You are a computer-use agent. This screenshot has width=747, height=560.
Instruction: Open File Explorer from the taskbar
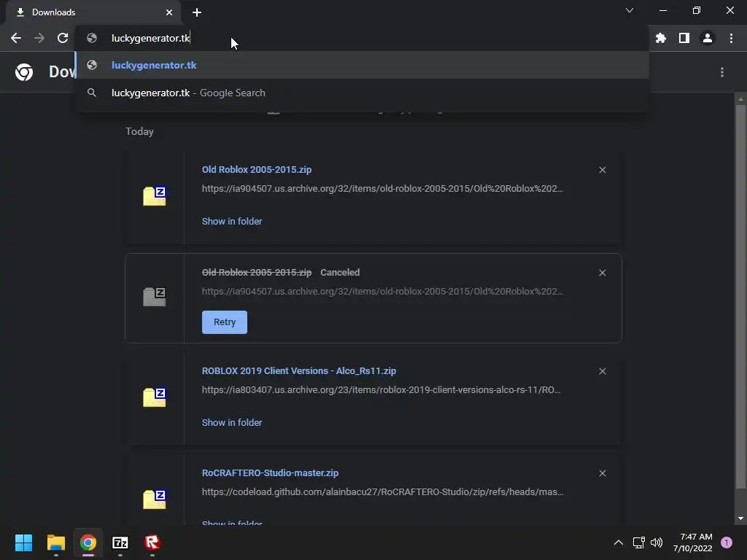pos(55,542)
